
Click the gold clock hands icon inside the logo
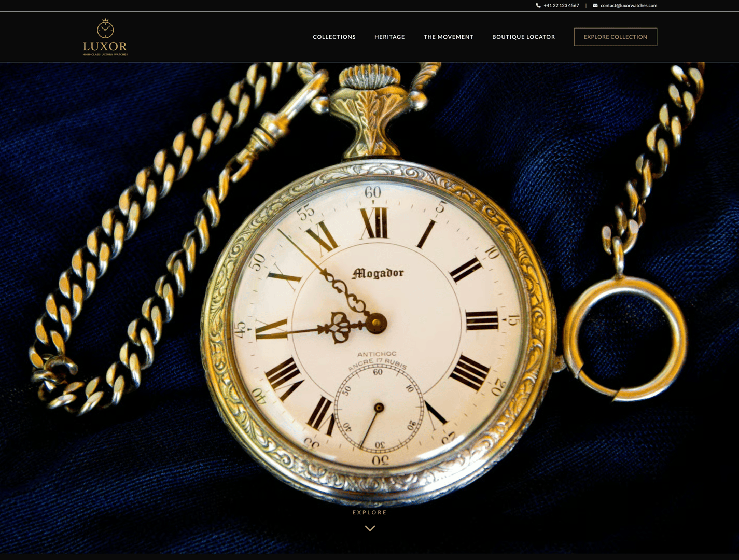[x=105, y=30]
